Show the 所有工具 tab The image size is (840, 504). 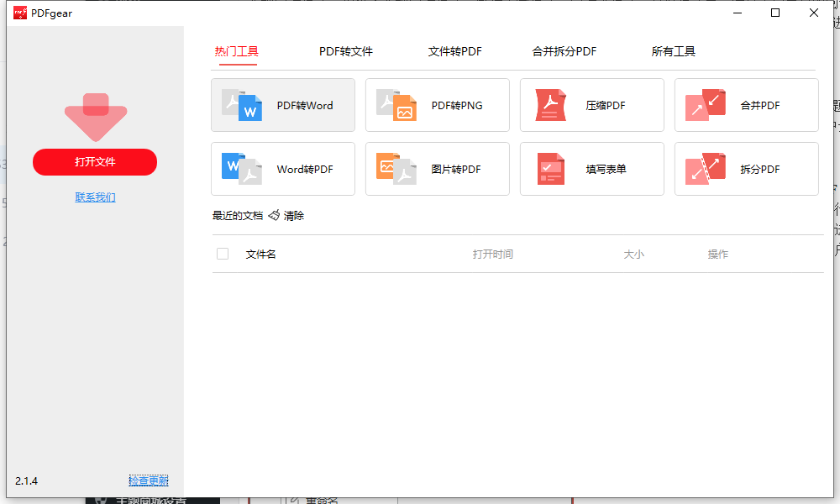point(673,51)
